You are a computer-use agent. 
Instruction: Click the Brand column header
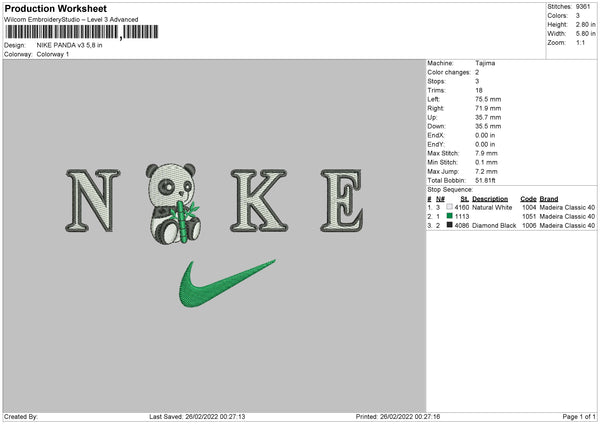tap(549, 199)
